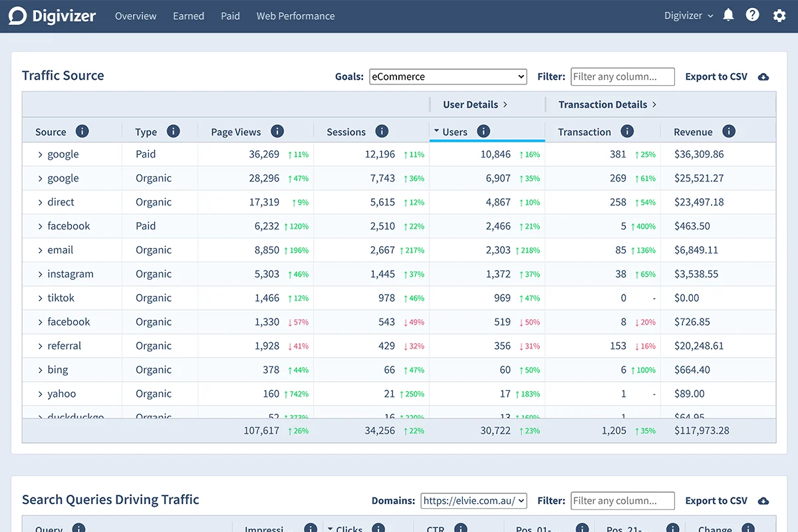Expand the facebook Organic row

[x=40, y=322]
